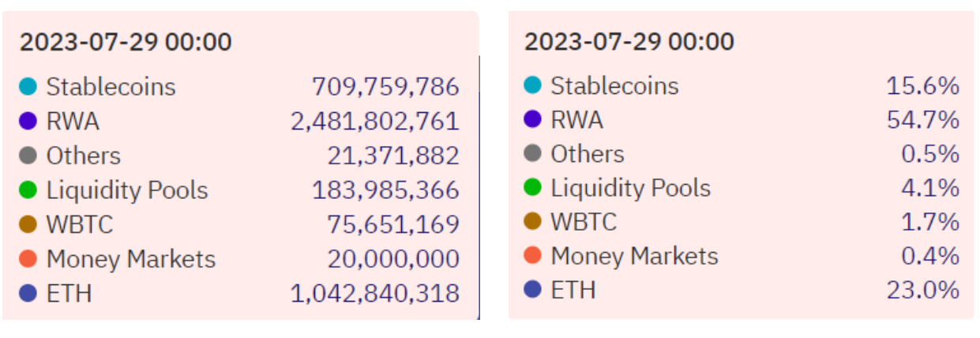Click the ETH share 23.0%
The width and height of the screenshot is (980, 338).
[x=923, y=290]
